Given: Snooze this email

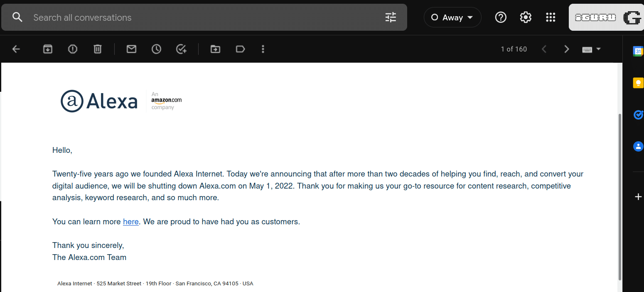Looking at the screenshot, I should coord(156,49).
